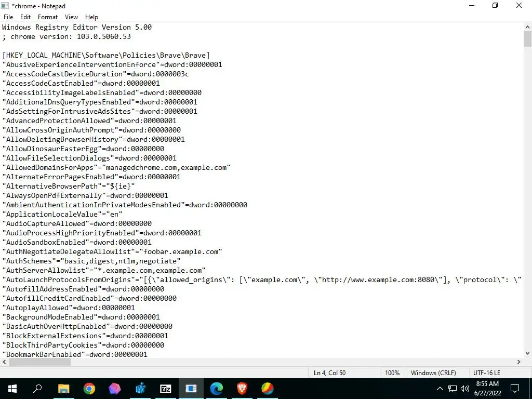Place cursor in 'Windows Registry Editor Version 5.00' line
This screenshot has height=399, width=532.
coord(77,27)
